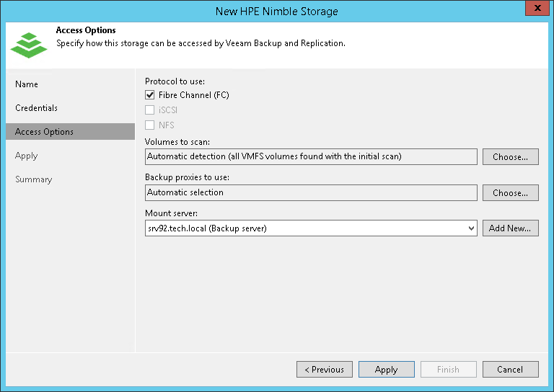This screenshot has height=392, width=554.
Task: Go to the Name wizard step
Action: pos(27,84)
